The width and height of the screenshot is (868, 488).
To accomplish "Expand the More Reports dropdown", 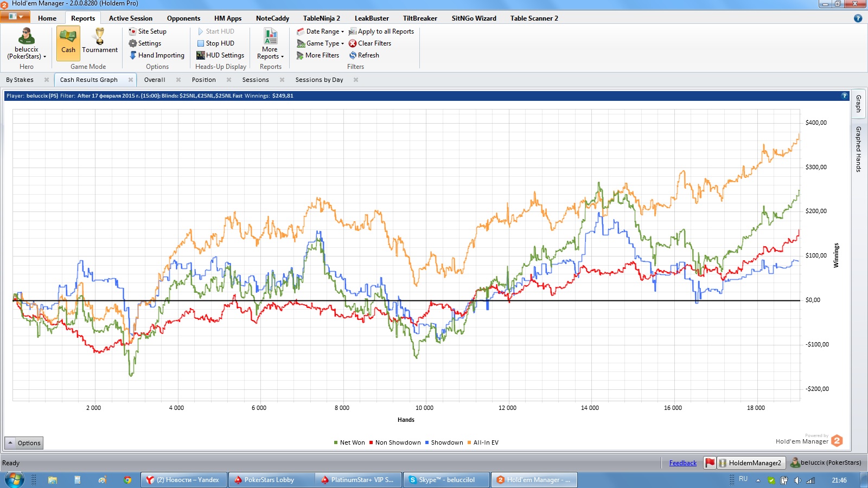I will (270, 44).
